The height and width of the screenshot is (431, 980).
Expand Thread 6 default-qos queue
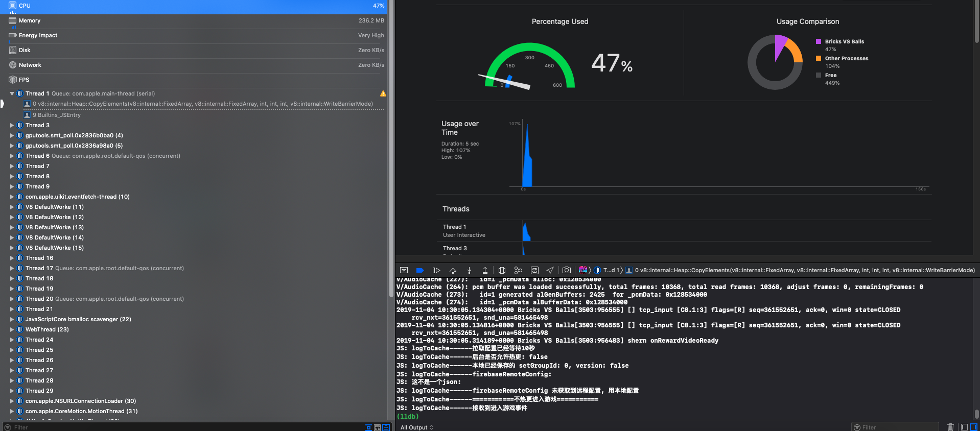(12, 156)
